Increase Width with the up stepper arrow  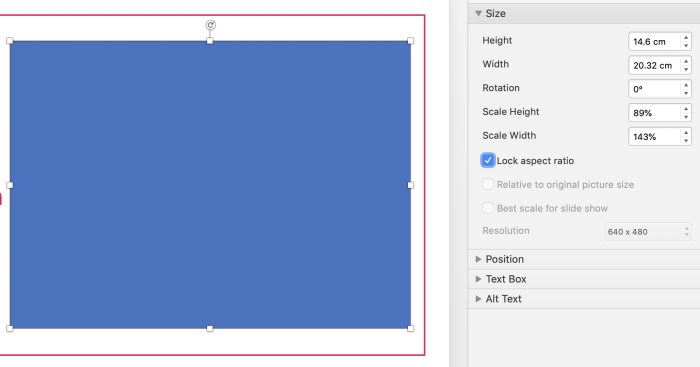686,61
